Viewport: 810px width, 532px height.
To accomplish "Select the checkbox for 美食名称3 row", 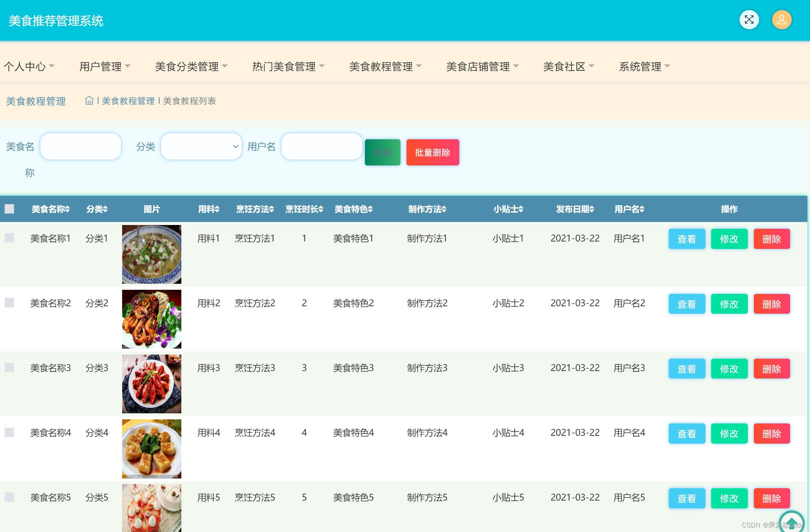I will click(9, 368).
